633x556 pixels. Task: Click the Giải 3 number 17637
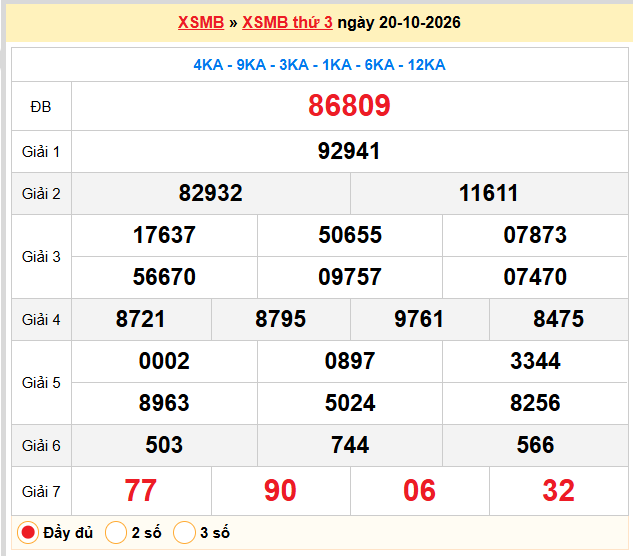tap(164, 235)
